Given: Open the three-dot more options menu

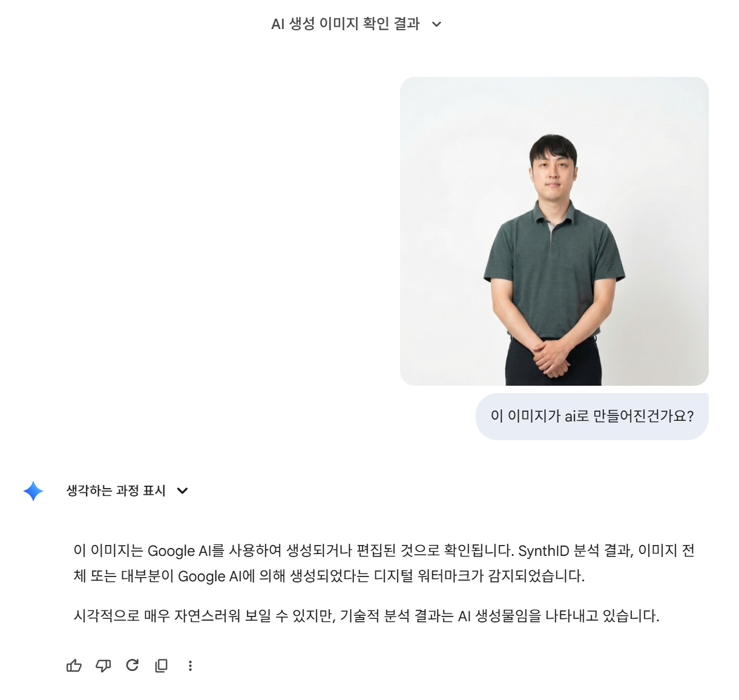Looking at the screenshot, I should [x=190, y=665].
